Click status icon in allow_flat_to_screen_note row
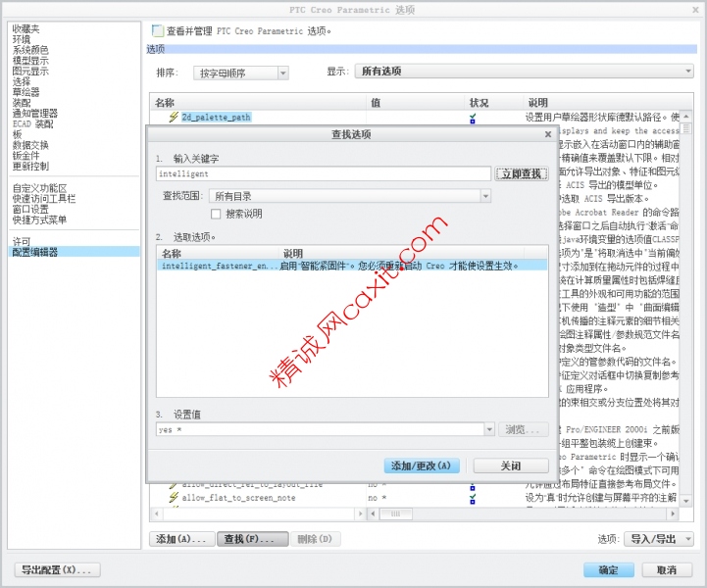 (473, 499)
